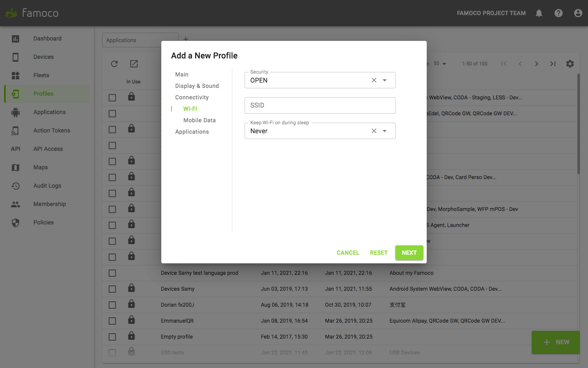Click the green NEW button
This screenshot has height=368, width=588.
(555, 342)
